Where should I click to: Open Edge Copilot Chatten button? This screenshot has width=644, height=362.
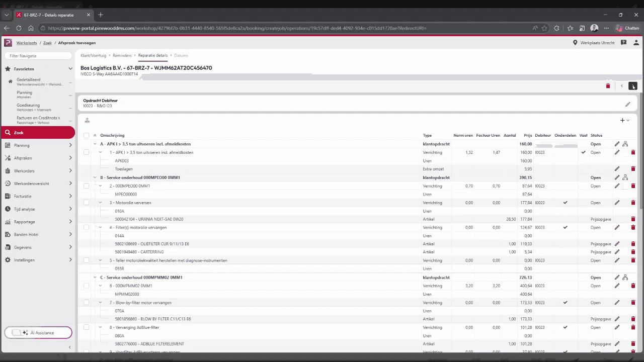(x=627, y=28)
